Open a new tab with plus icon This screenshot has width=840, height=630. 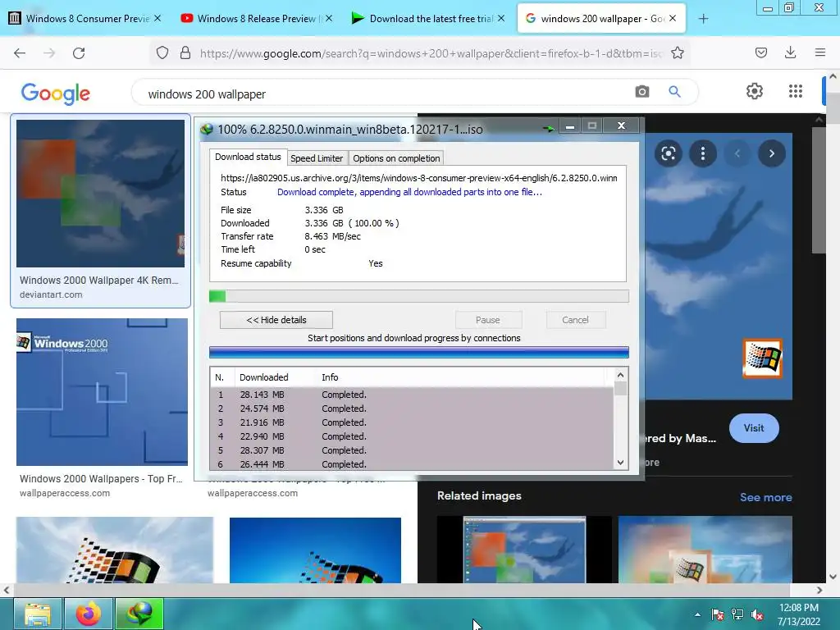(x=703, y=19)
